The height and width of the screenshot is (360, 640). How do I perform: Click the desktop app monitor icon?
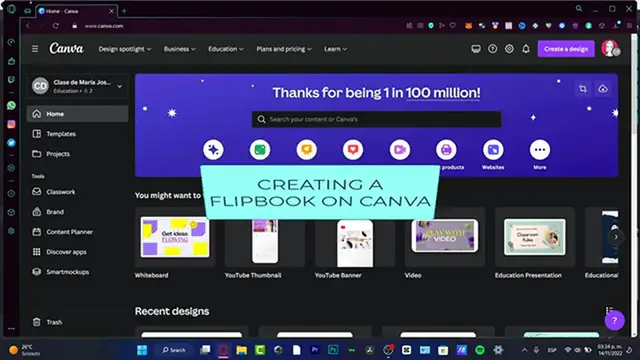(x=476, y=49)
